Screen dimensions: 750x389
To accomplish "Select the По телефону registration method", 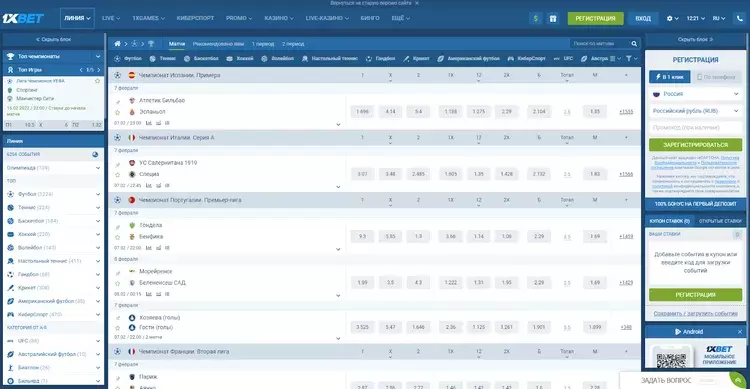I will coord(716,77).
